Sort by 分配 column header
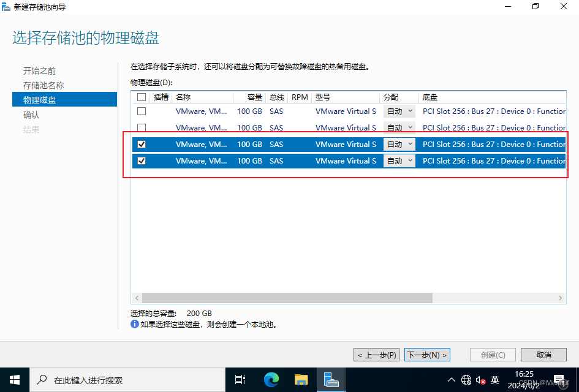579x392 pixels. [399, 97]
